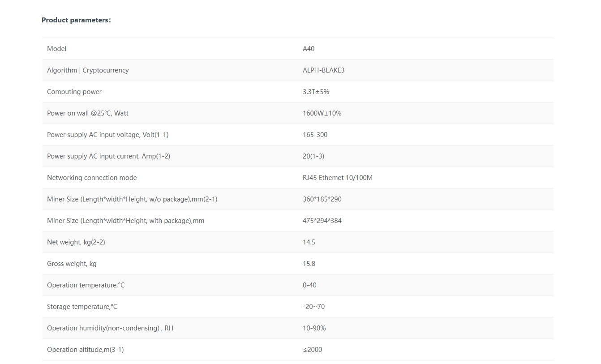
Task: Click the 20(1-3) input current value
Action: tap(313, 156)
